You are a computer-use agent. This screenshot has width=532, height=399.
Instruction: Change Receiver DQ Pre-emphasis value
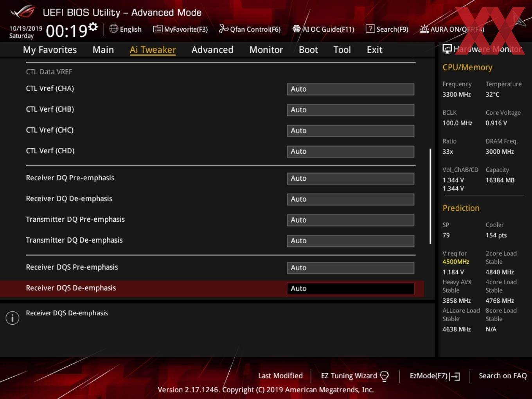point(350,178)
